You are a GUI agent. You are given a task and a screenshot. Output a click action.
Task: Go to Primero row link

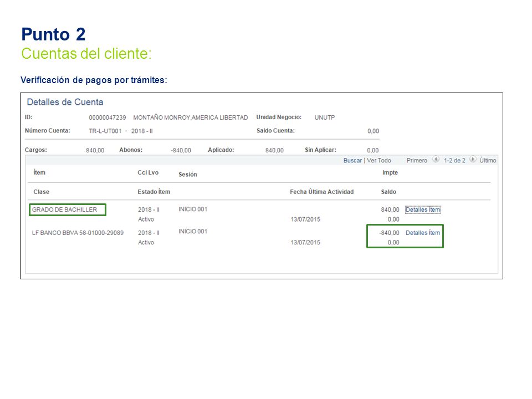tap(417, 161)
